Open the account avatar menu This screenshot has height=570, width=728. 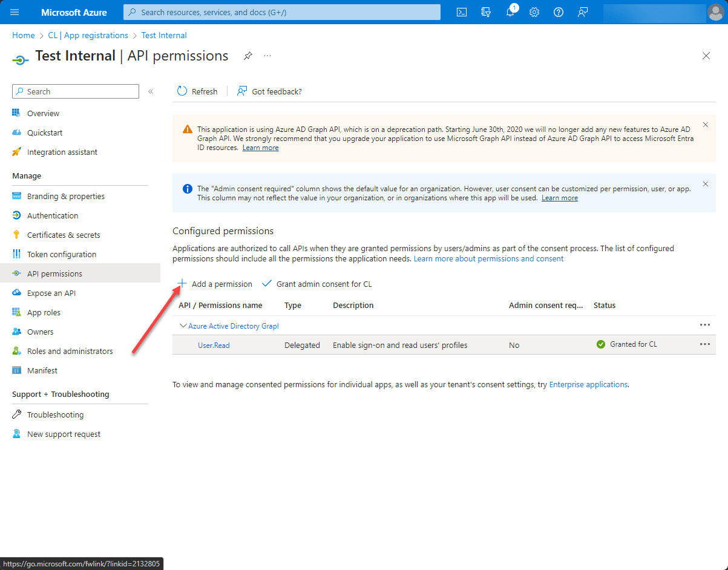click(715, 12)
